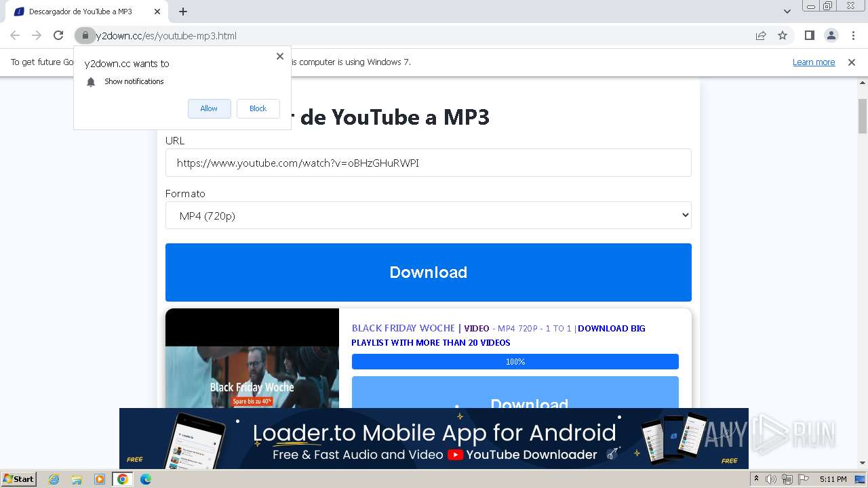Block notifications from y2down.cc
The width and height of the screenshot is (868, 488).
point(258,108)
